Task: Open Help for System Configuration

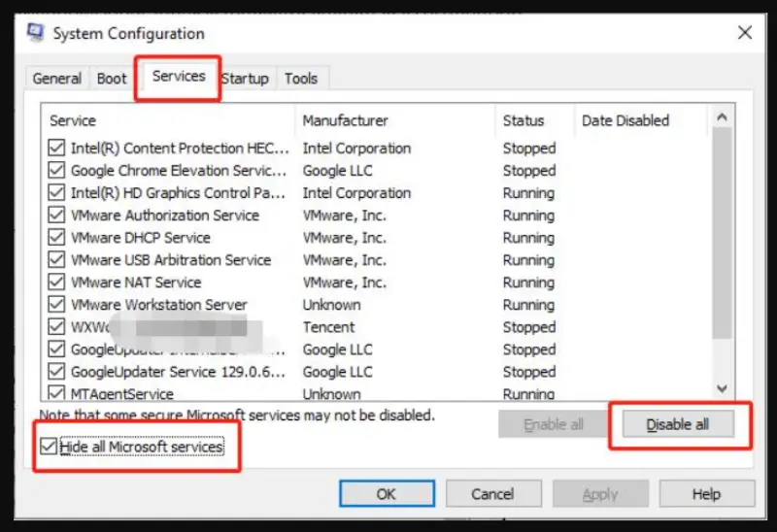Action: tap(707, 494)
